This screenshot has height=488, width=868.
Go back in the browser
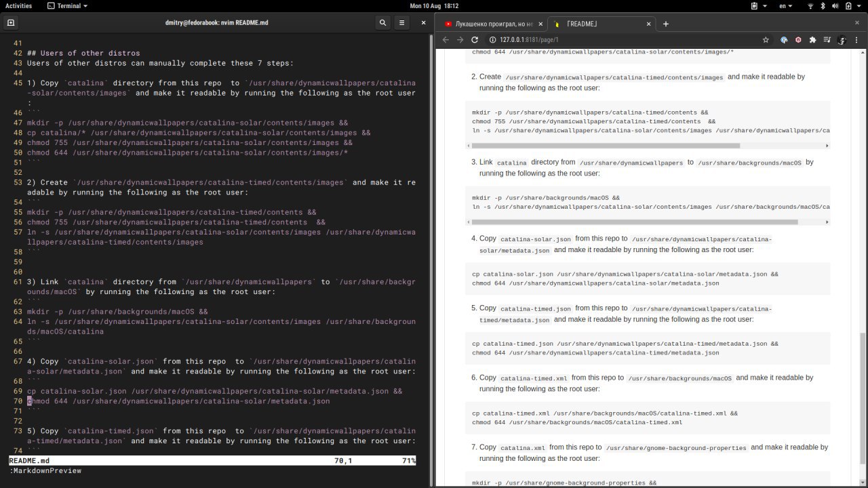(x=446, y=39)
